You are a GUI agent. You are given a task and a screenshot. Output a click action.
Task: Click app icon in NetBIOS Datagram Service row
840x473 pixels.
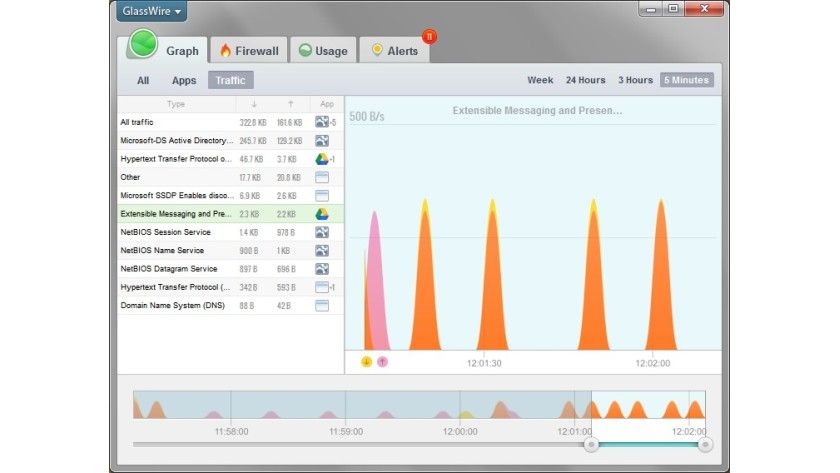coord(322,269)
